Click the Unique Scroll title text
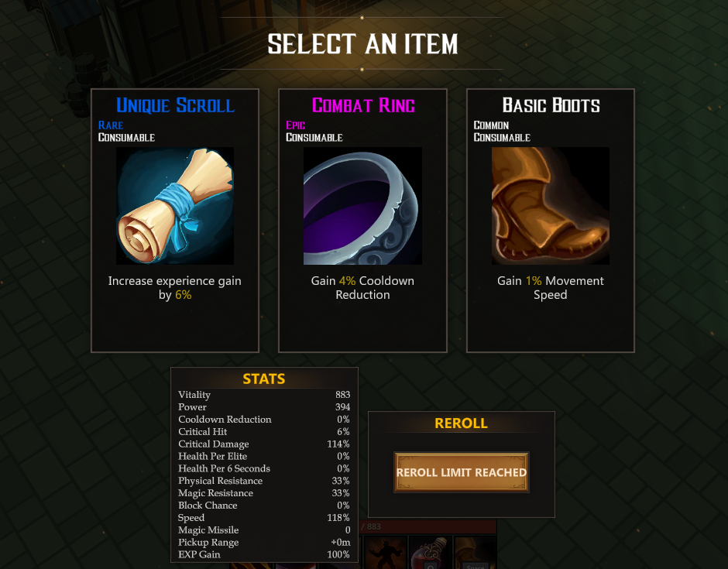This screenshot has height=569, width=728. click(176, 105)
